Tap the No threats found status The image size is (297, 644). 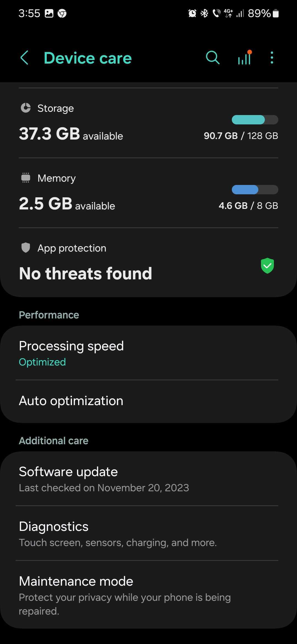point(85,274)
